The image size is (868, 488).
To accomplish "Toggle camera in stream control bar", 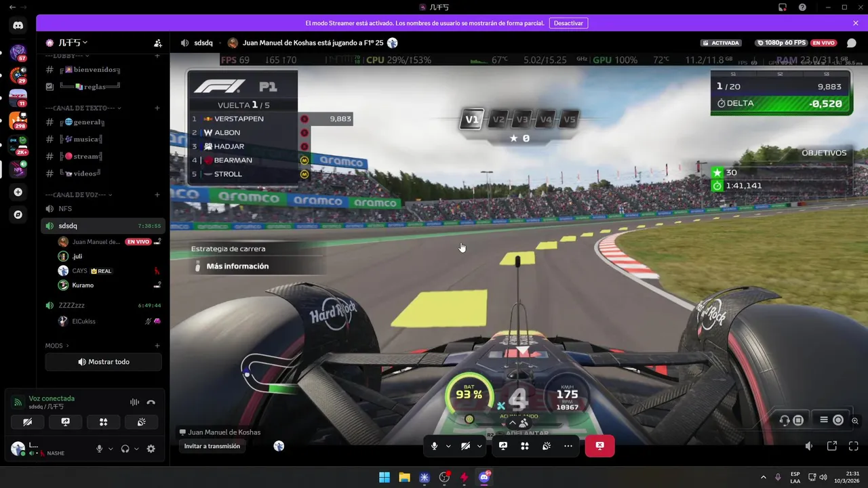I will click(x=465, y=446).
